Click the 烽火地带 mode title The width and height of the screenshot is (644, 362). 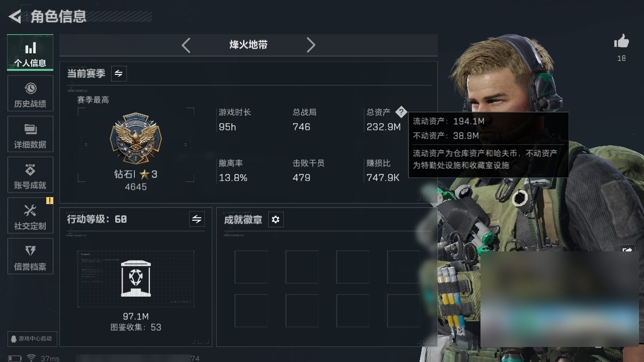tap(249, 45)
